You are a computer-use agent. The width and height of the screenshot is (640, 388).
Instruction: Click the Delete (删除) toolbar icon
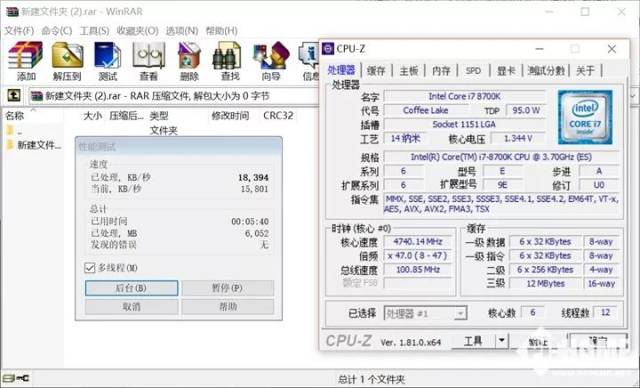click(189, 55)
